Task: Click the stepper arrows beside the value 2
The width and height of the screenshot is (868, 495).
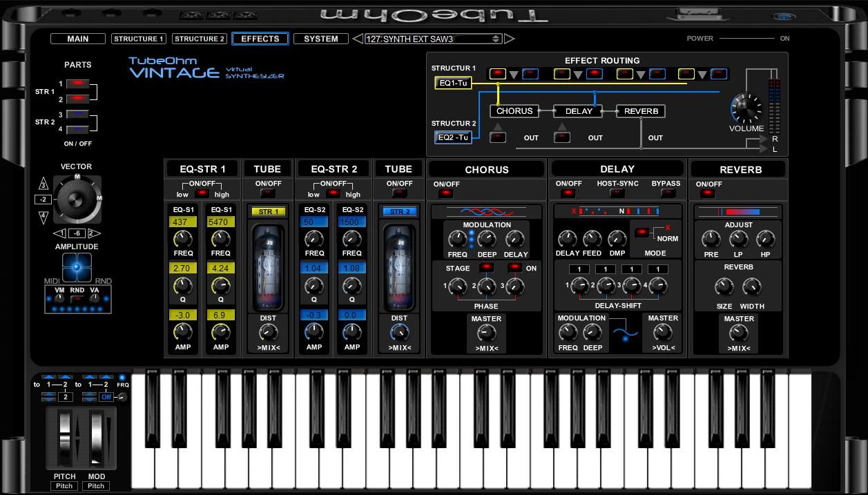Action: [48, 397]
